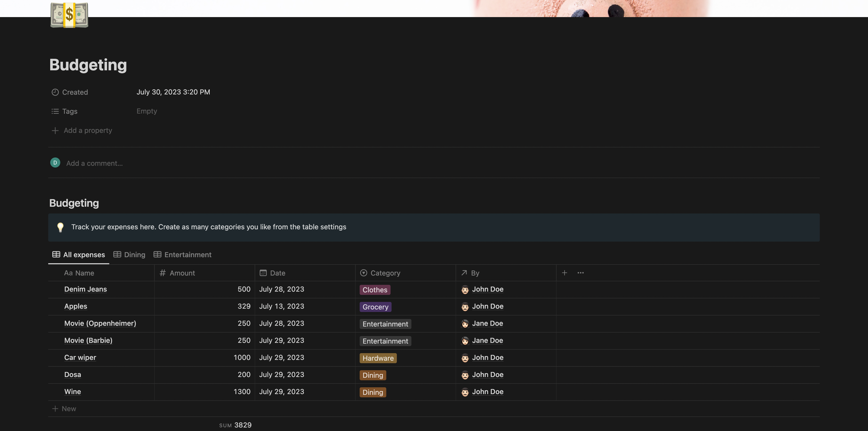Click the lightbulb callout icon

[60, 227]
